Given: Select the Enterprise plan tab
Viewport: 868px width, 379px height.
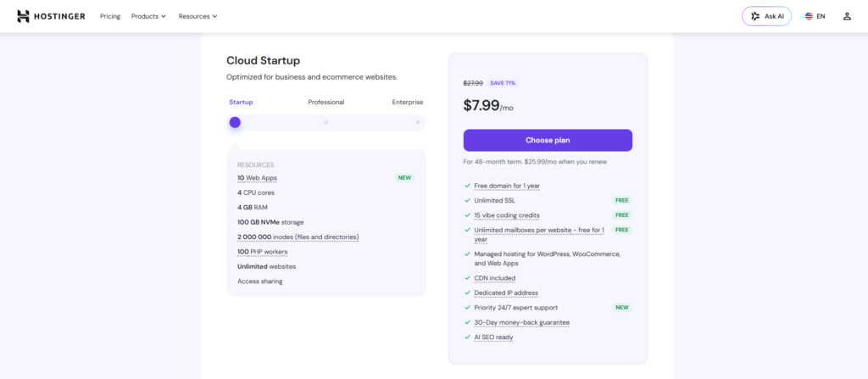Looking at the screenshot, I should point(408,102).
